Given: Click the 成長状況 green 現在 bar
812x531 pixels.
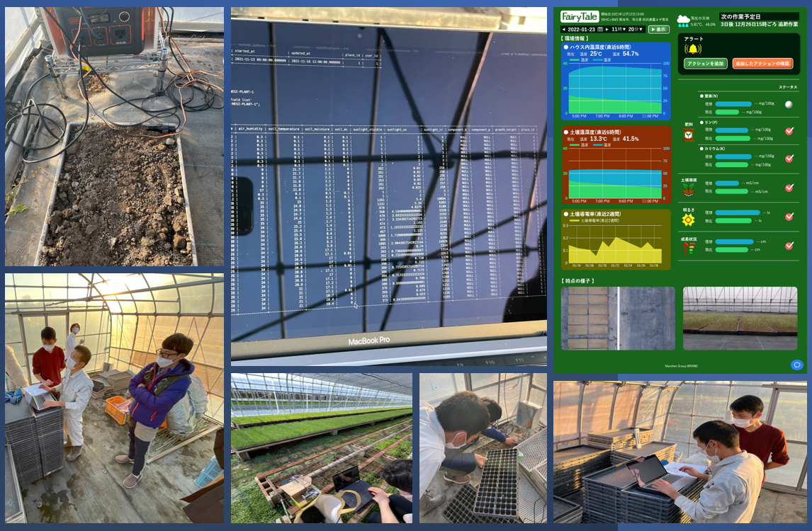Looking at the screenshot, I should pos(732,250).
